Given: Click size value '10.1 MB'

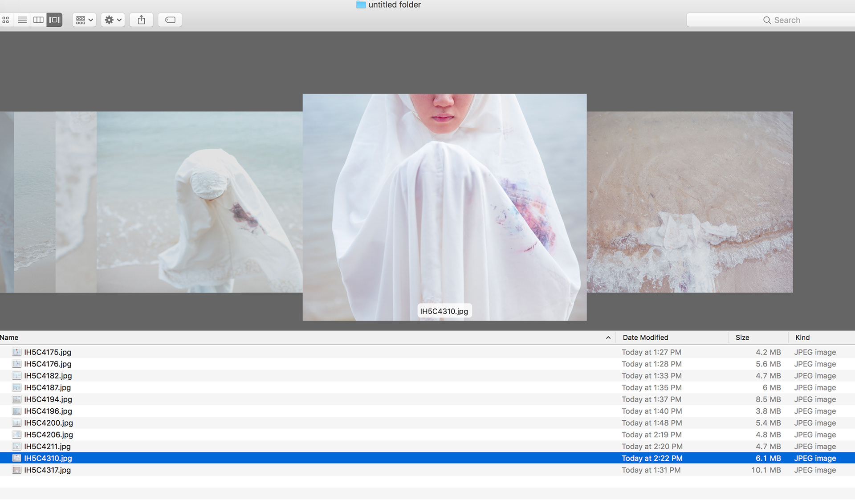Looking at the screenshot, I should pyautogui.click(x=766, y=470).
